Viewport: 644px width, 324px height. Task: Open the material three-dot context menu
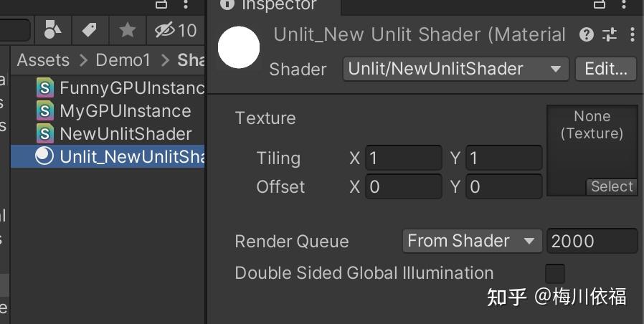[x=632, y=34]
